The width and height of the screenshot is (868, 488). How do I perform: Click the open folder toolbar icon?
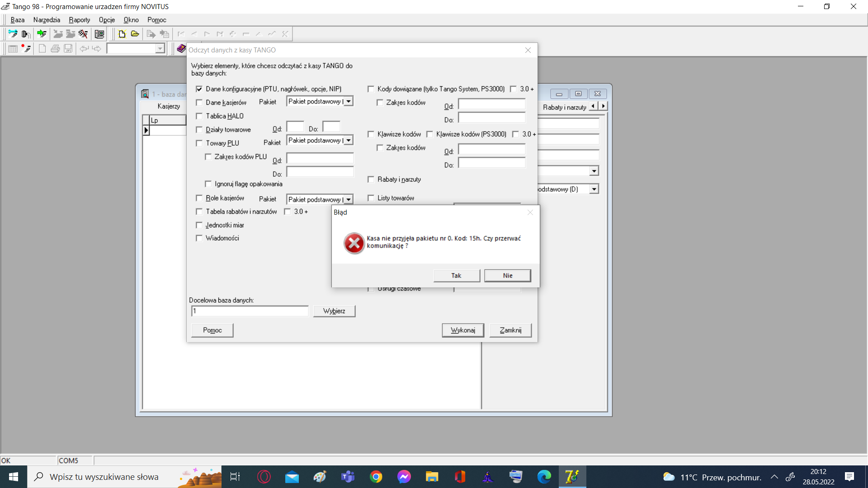pos(135,34)
